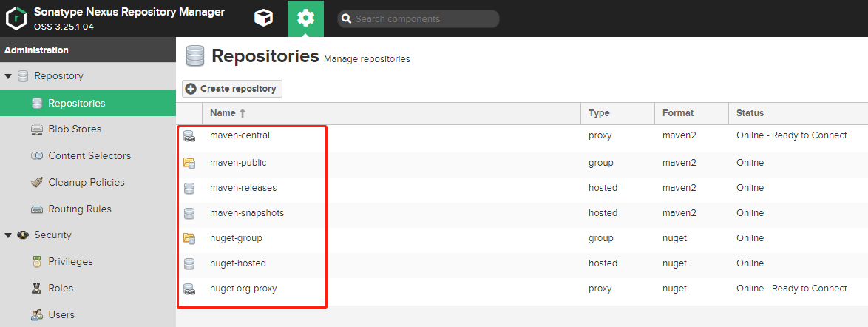
Task: Select the Administration gear icon
Action: point(305,18)
